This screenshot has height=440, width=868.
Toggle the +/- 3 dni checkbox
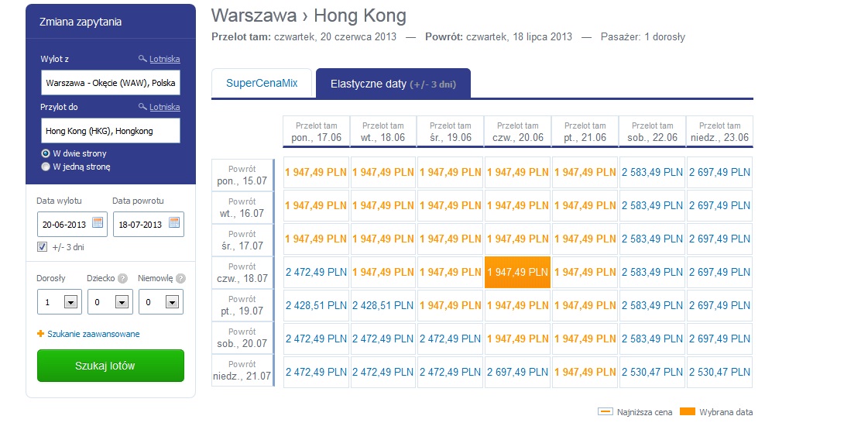42,246
